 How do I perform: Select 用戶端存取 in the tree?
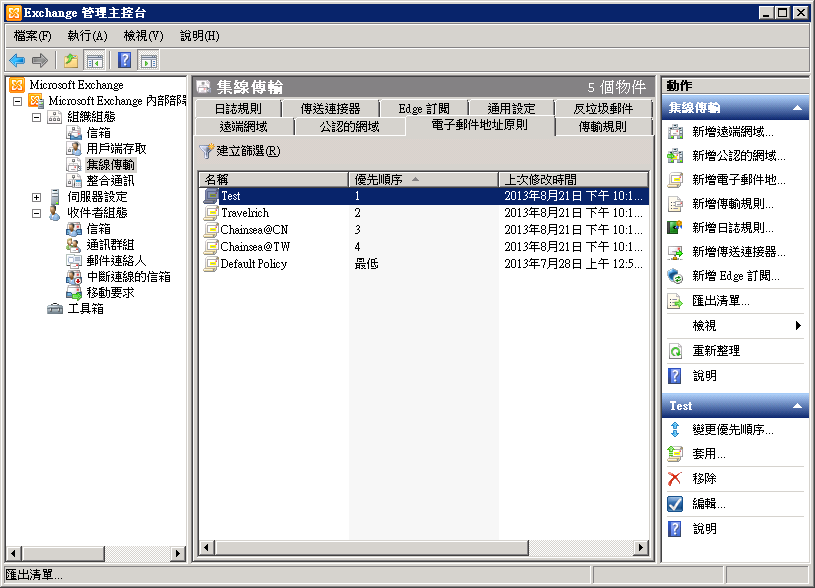[x=116, y=149]
